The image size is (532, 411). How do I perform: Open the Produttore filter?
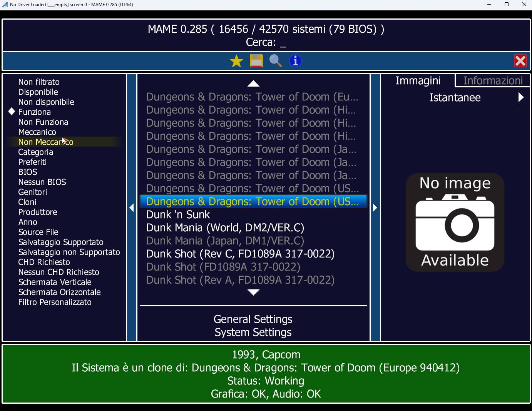(38, 212)
